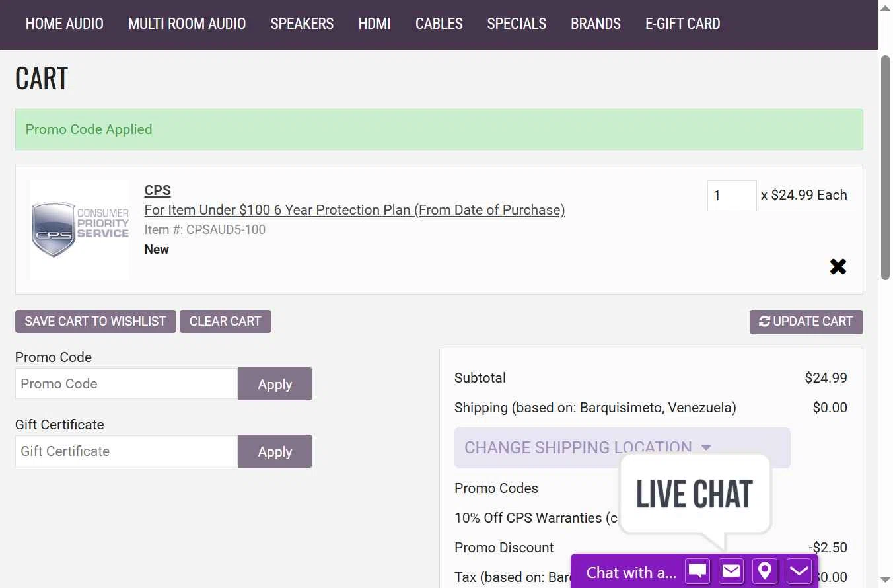
Task: Remove the CPS protection plan with the X icon
Action: pos(838,266)
